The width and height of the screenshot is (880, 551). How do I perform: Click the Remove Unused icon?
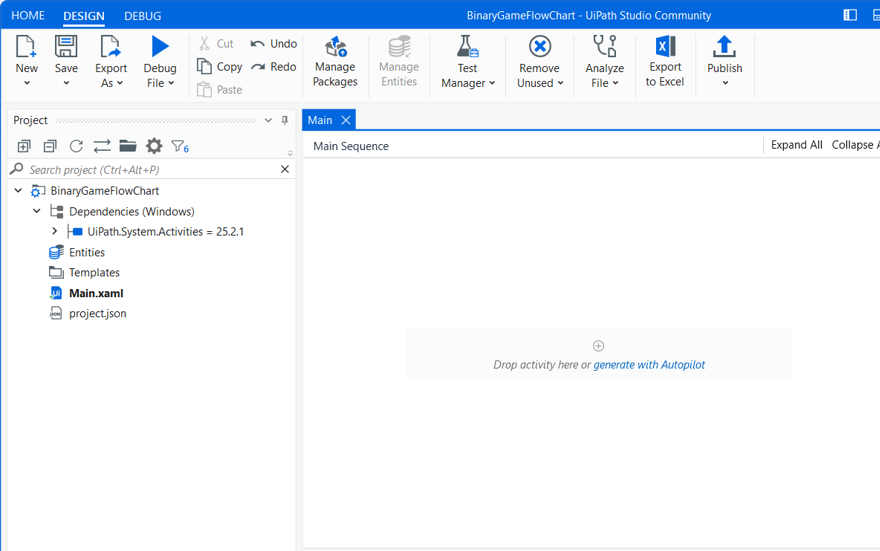click(x=540, y=47)
